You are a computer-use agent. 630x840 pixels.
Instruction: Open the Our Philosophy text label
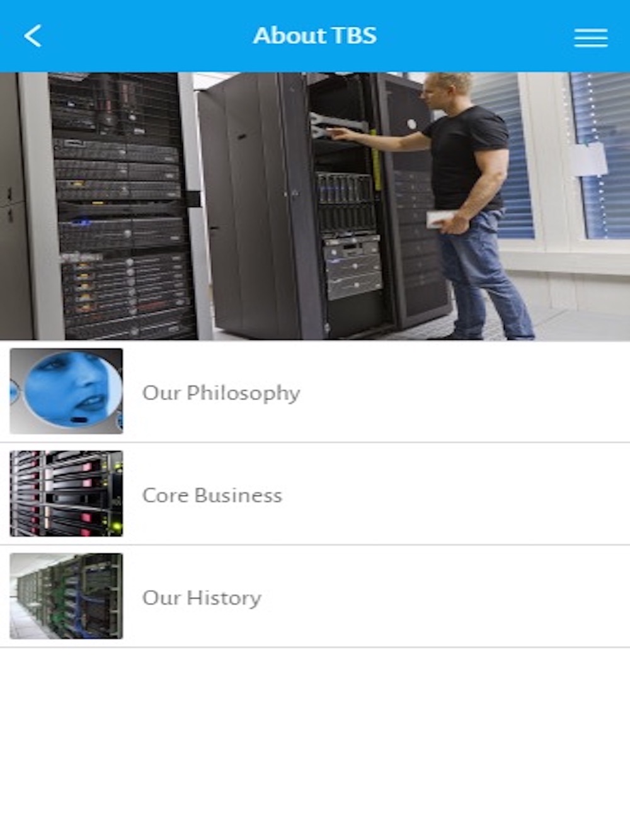221,393
